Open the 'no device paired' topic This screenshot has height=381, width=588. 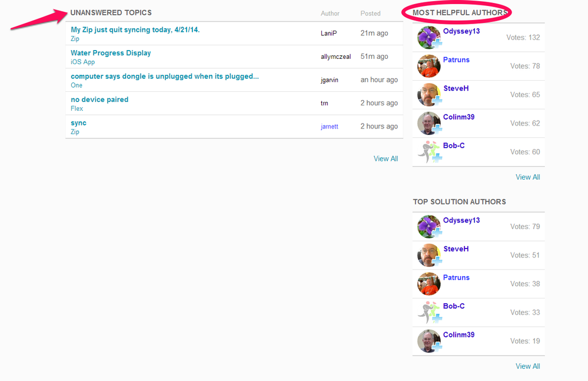(x=99, y=100)
